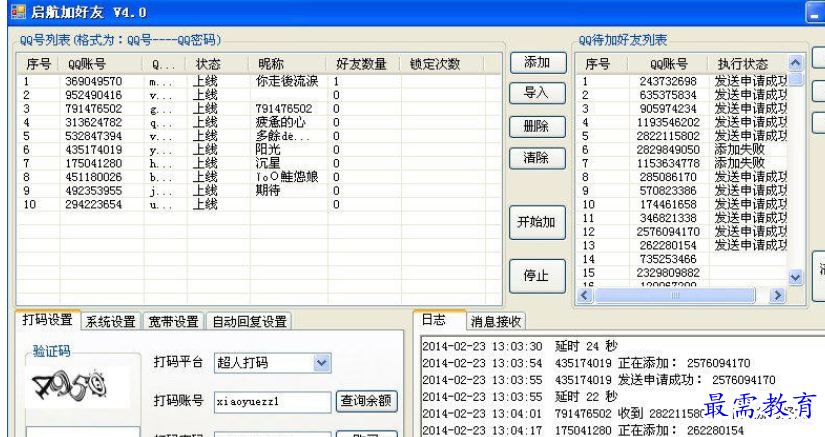Click the 添加 button
Screen dimensions: 825x437
[538, 63]
